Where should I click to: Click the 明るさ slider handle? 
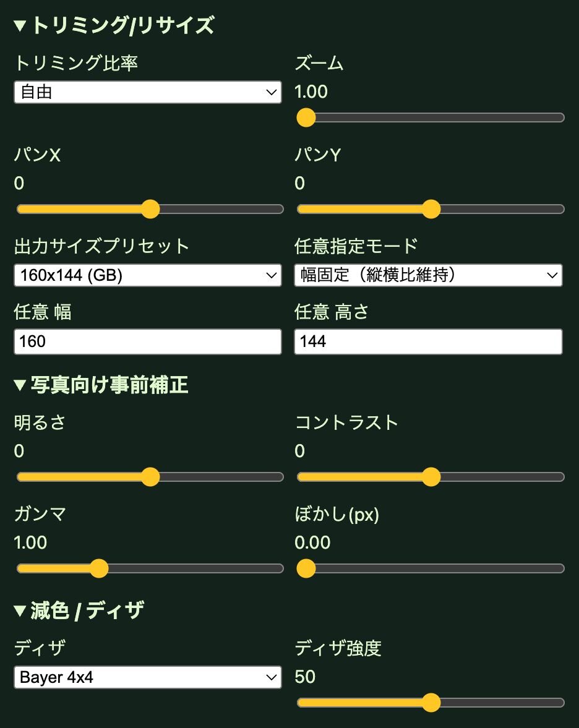tap(150, 477)
